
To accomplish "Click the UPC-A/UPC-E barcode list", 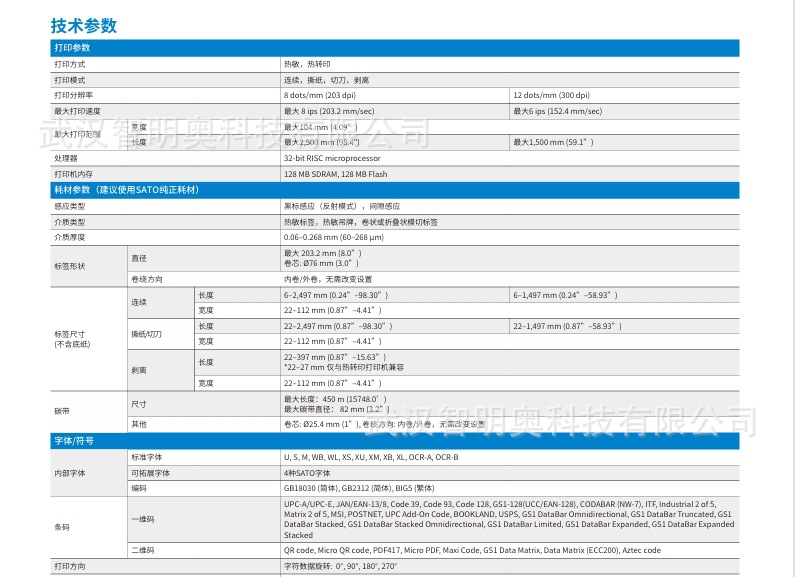I will 509,520.
